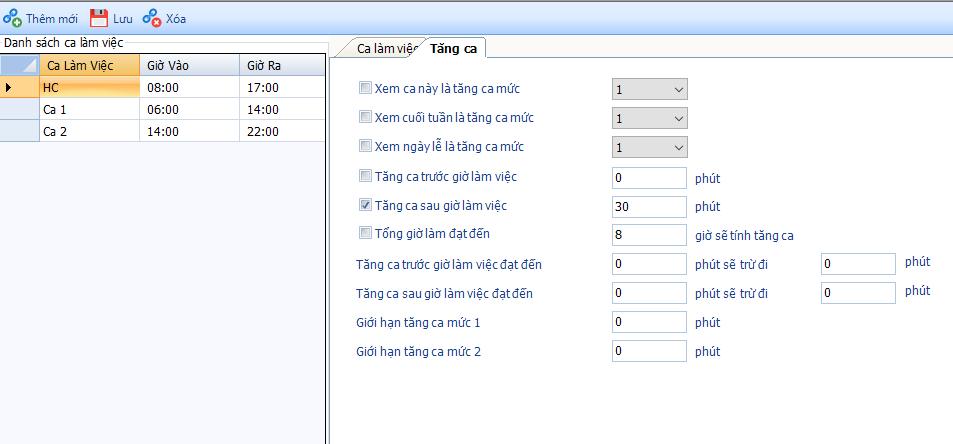This screenshot has height=444, width=953.
Task: Select the grid corner header cell
Action: pyautogui.click(x=19, y=65)
